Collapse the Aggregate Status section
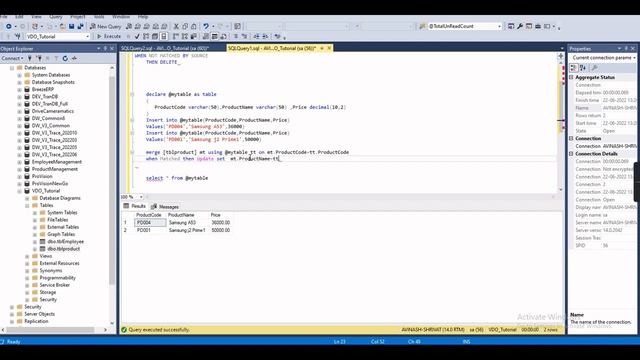Viewport: 640px width, 360px height. coord(571,77)
